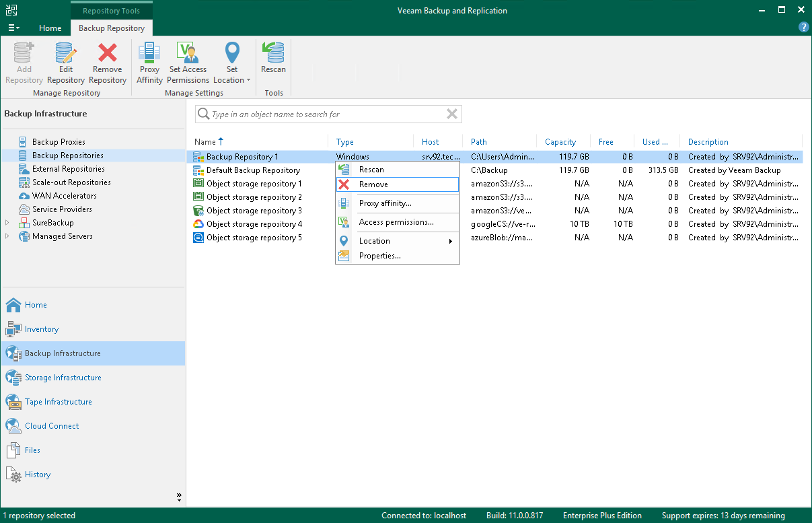Click the Enterprise Plus Edition status text
Screen dimensions: 812x523
(x=602, y=516)
